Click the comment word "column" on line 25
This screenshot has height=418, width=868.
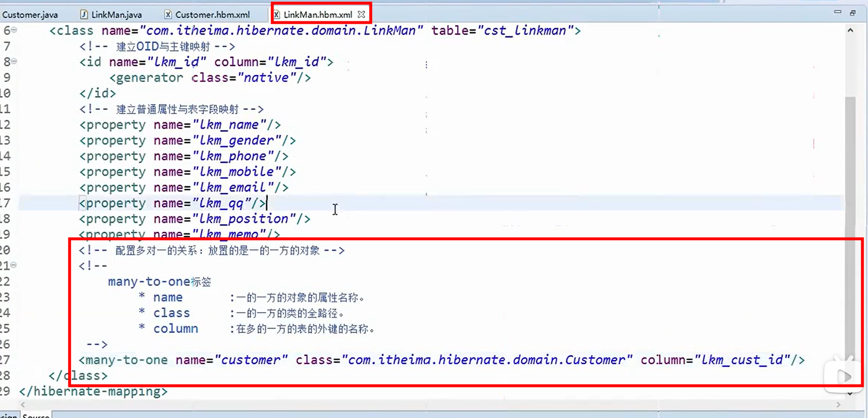click(x=176, y=329)
